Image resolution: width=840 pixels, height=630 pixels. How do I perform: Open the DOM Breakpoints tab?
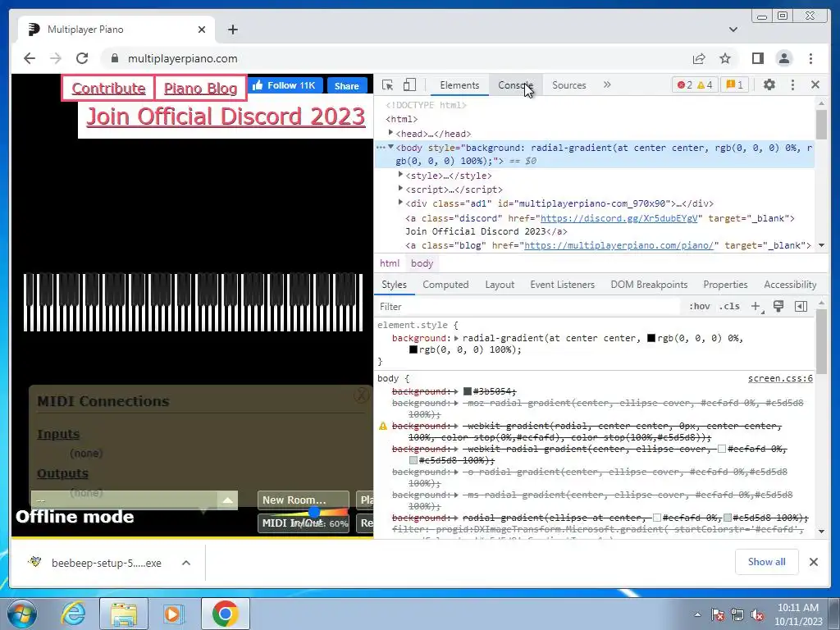tap(649, 285)
